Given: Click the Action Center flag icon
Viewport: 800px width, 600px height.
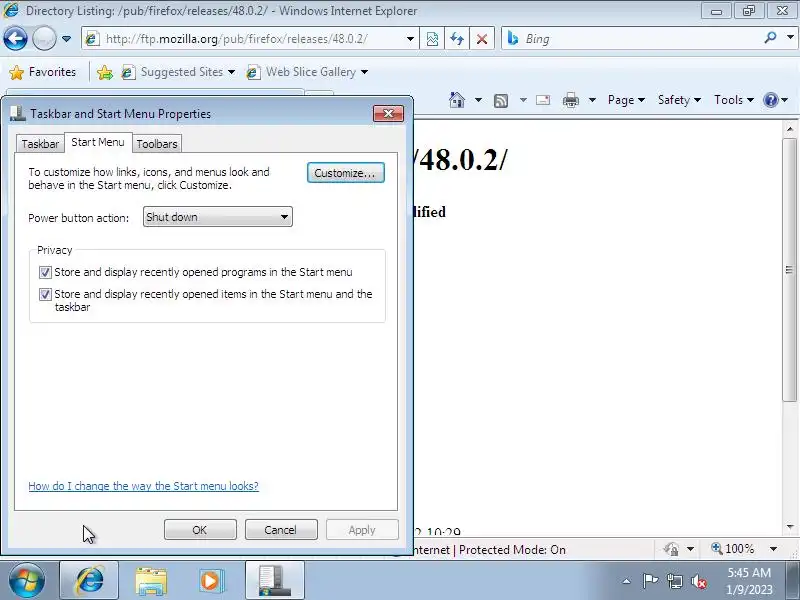Looking at the screenshot, I should [x=650, y=581].
